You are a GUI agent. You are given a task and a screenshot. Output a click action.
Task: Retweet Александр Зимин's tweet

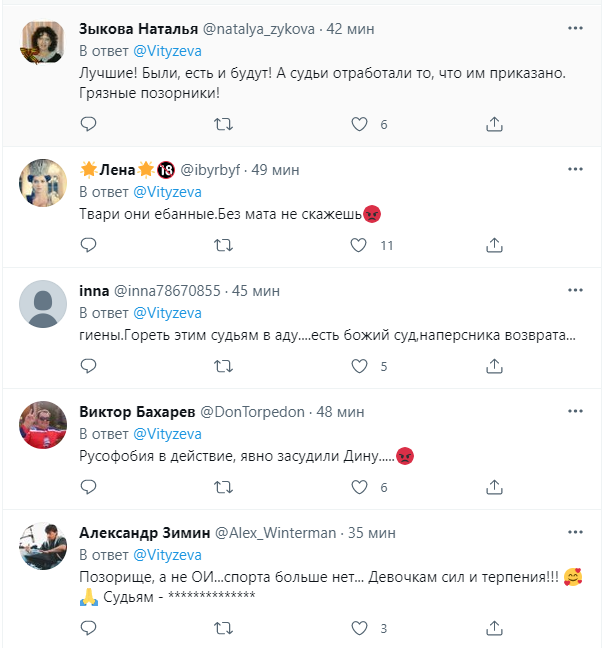[225, 628]
